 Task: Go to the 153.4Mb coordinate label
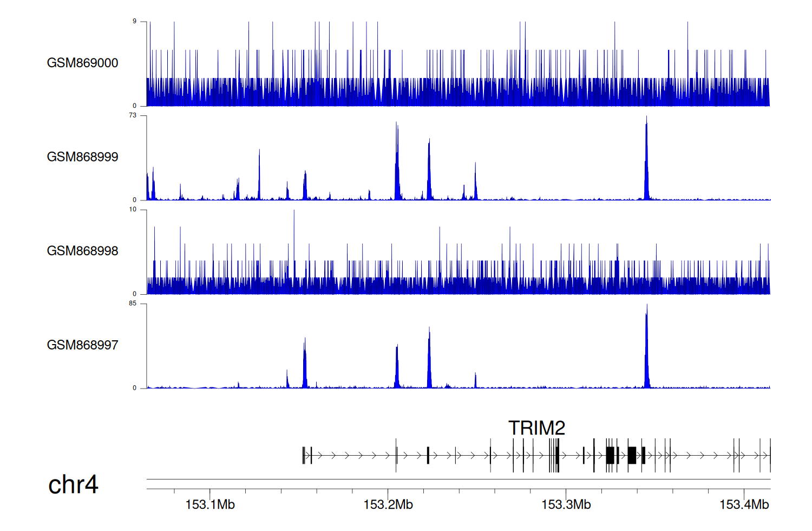pyautogui.click(x=744, y=505)
